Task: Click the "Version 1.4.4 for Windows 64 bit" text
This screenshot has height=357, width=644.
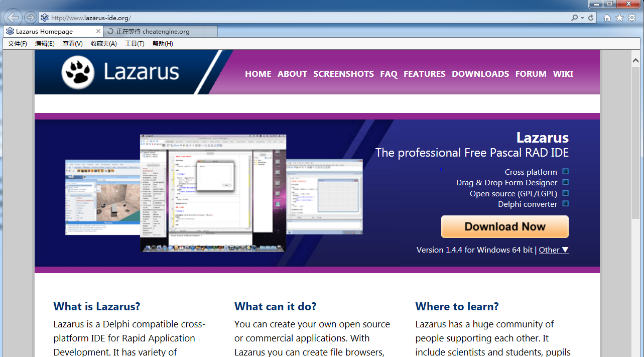Action: tap(474, 250)
